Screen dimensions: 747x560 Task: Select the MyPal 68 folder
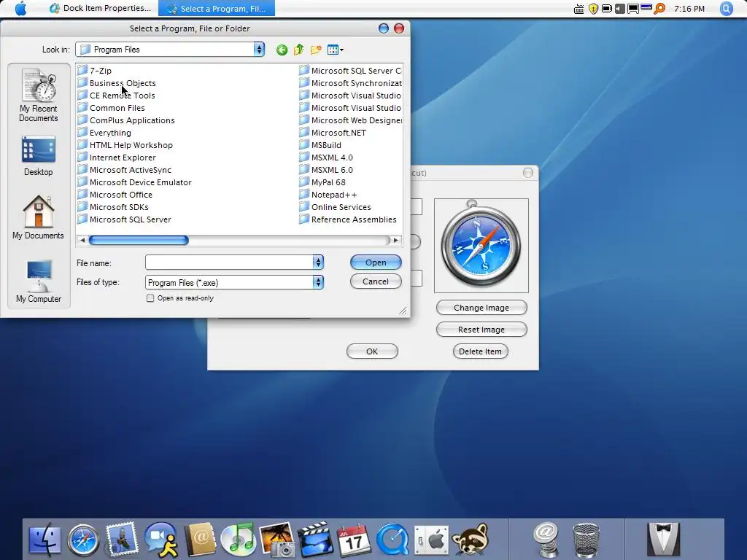coord(322,182)
